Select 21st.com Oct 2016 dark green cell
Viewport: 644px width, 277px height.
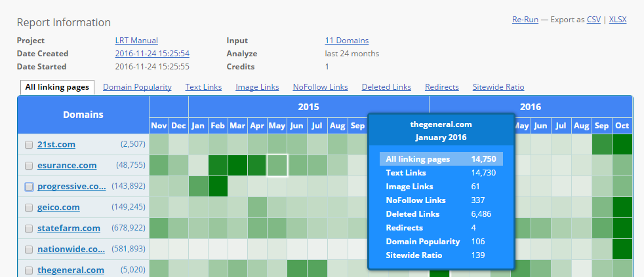coord(622,145)
